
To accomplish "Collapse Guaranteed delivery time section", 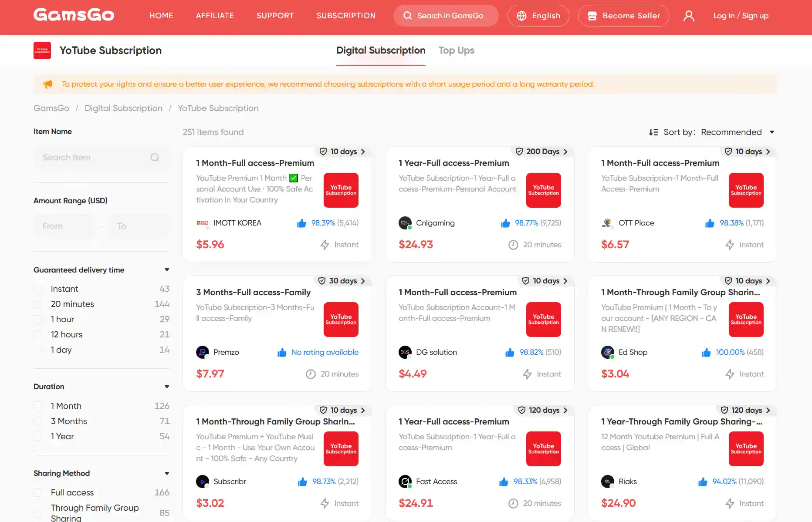I will click(x=167, y=270).
